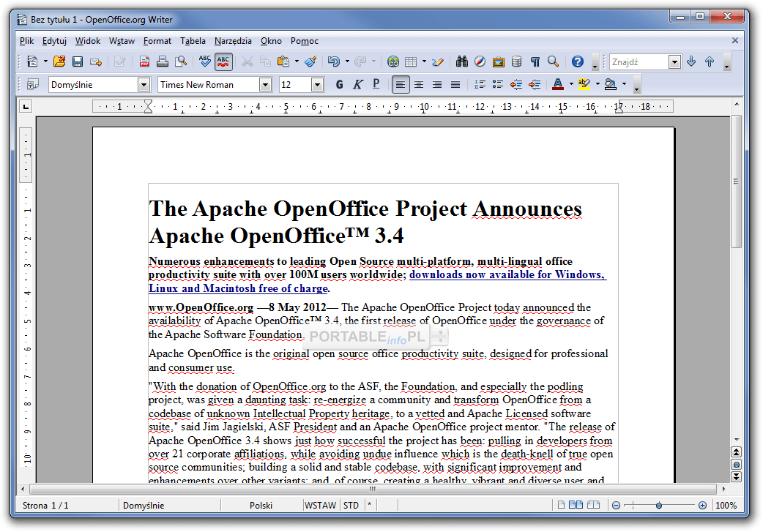The height and width of the screenshot is (532, 763).
Task: Toggle align right paragraph
Action: point(437,85)
